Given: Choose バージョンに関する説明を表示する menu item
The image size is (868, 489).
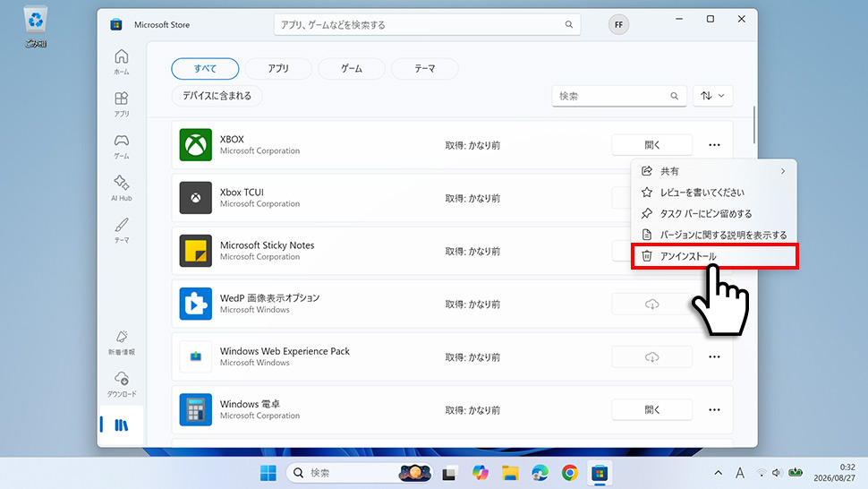Looking at the screenshot, I should 714,235.
